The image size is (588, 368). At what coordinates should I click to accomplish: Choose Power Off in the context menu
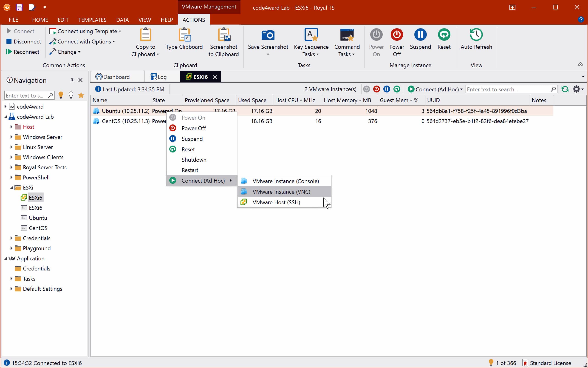(201, 128)
